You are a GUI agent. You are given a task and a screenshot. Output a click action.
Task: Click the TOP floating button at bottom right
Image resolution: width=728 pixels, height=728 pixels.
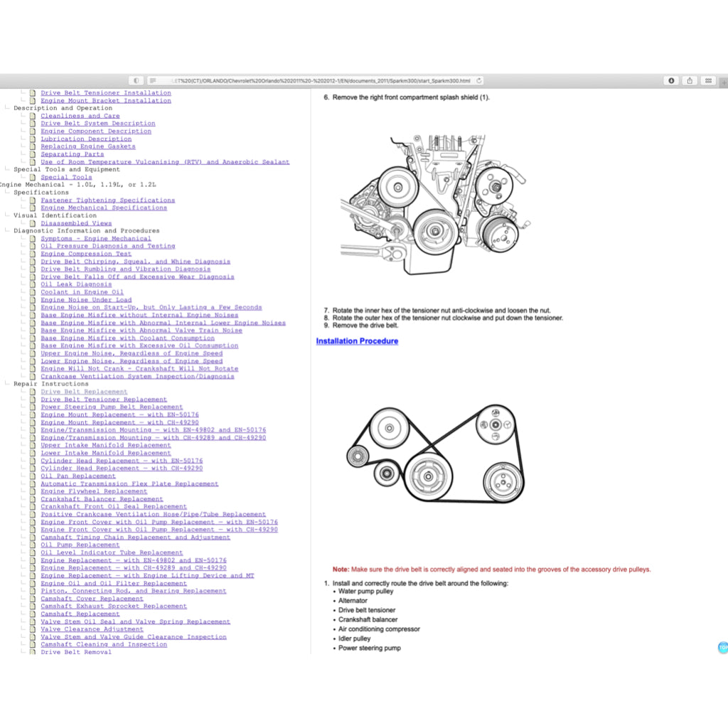(x=722, y=647)
